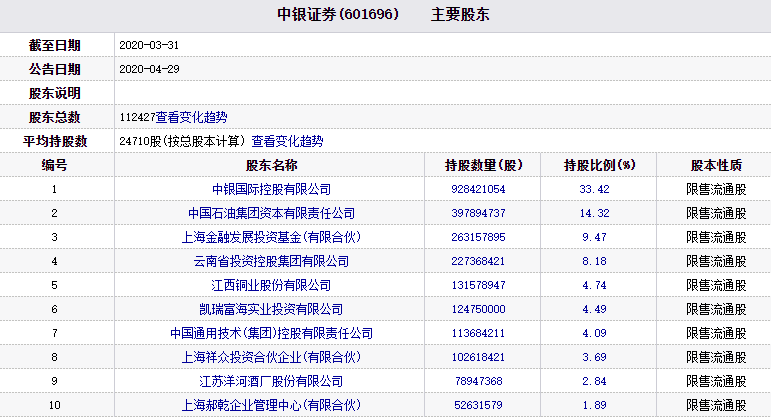Select share count 52631579
This screenshot has height=418, width=771.
[x=478, y=406]
